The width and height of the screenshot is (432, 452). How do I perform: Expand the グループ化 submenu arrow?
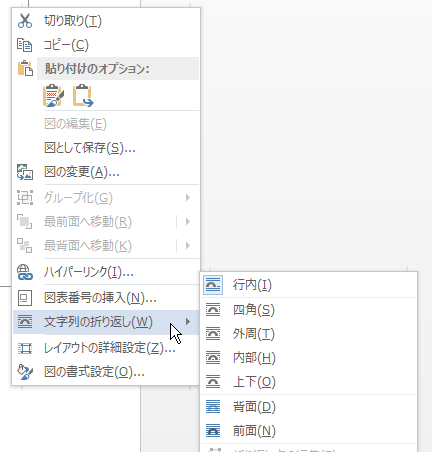pyautogui.click(x=188, y=198)
